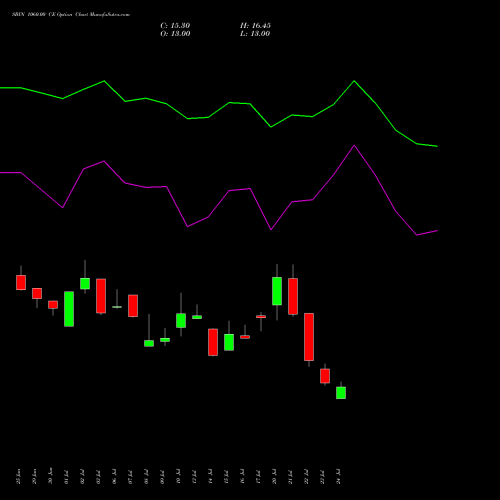Click the rightmost end of the green line
The height and width of the screenshot is (500, 500).
pyautogui.click(x=437, y=146)
